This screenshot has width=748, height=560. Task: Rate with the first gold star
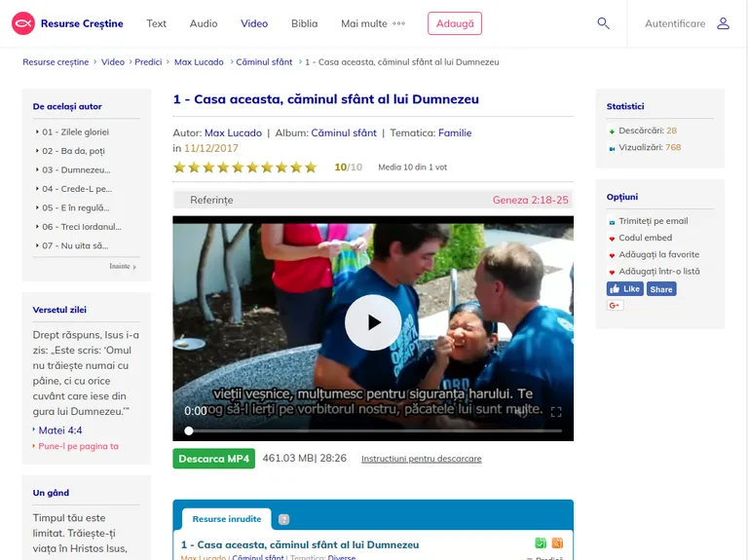pos(179,167)
